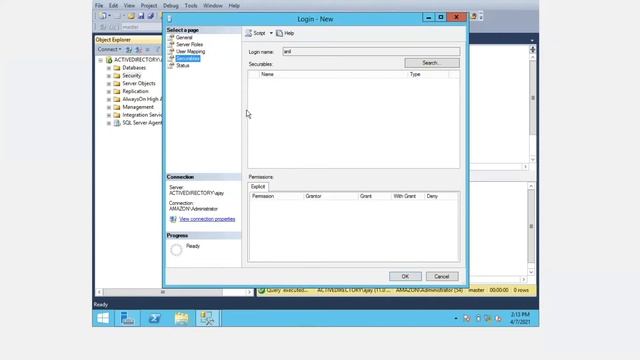The height and width of the screenshot is (360, 640).
Task: Open the Edit menu
Action: pyautogui.click(x=113, y=6)
